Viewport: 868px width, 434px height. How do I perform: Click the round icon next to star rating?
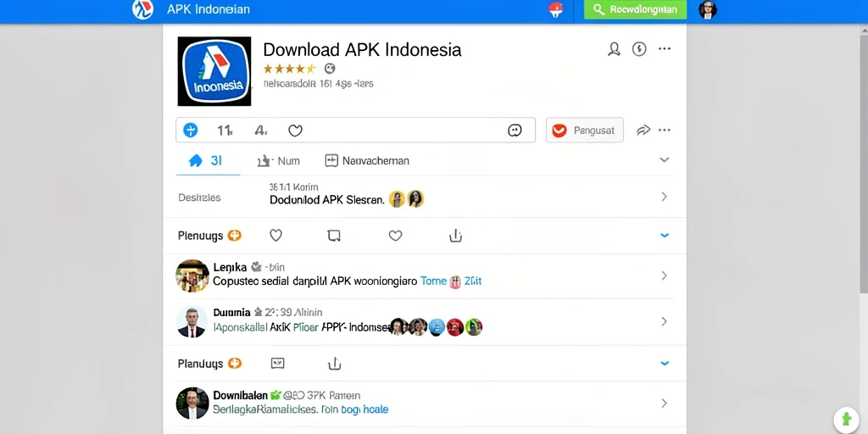click(x=330, y=69)
